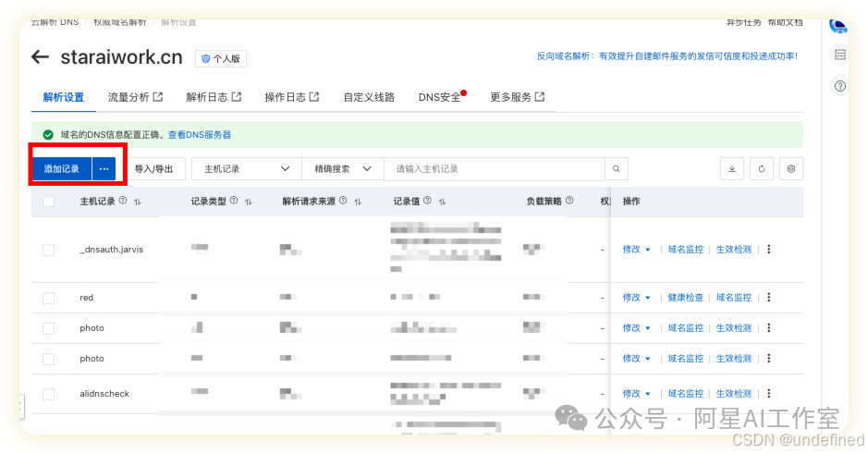
Task: Open 流量分析 tab
Action: (x=135, y=97)
